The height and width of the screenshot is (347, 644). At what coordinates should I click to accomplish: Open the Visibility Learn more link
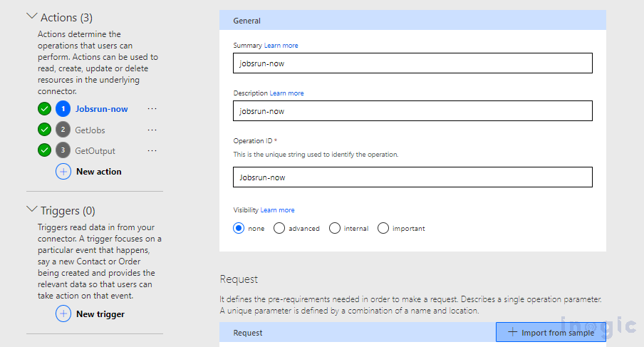(x=277, y=210)
